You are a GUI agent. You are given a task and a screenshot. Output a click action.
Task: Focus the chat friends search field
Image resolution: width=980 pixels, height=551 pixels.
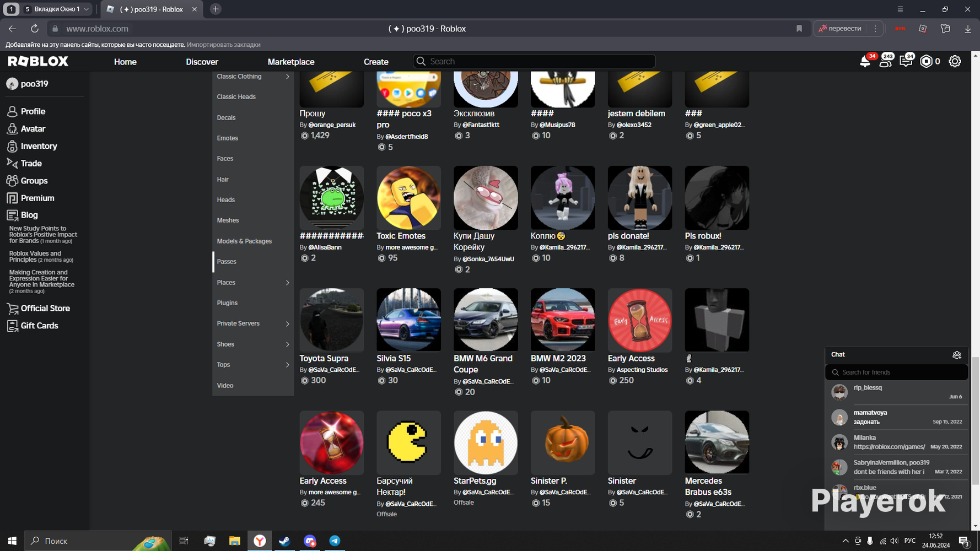click(x=896, y=372)
